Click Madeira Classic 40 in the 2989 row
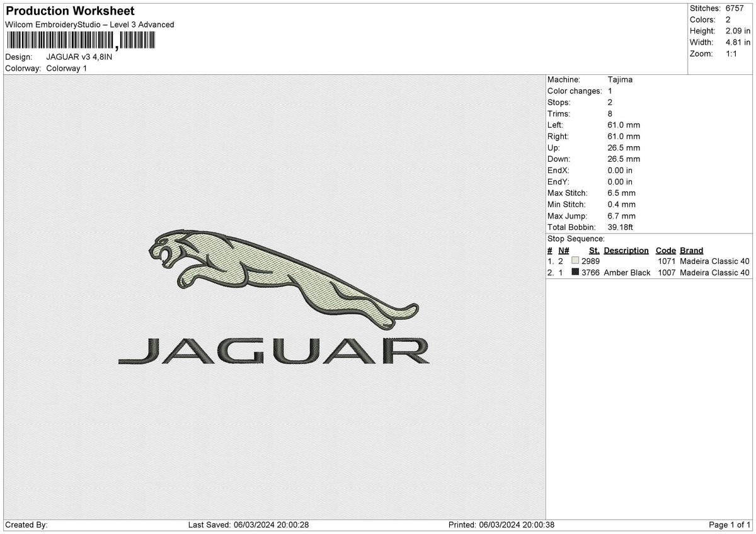The width and height of the screenshot is (756, 534). click(715, 261)
